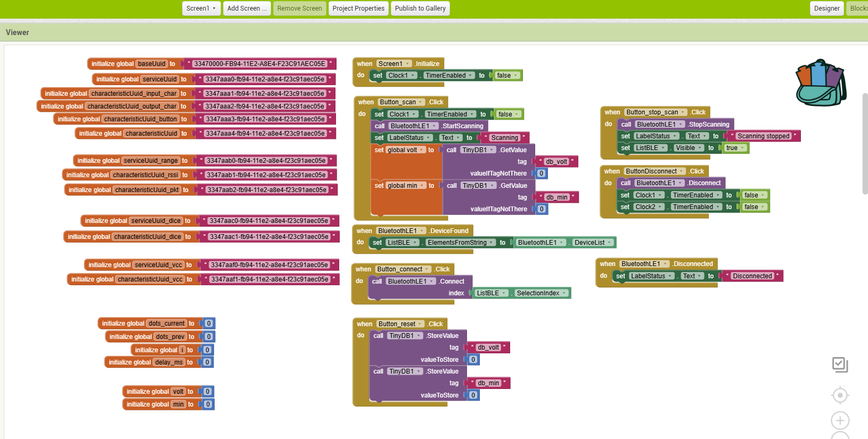
Task: Open the Screen1 screen selector in toolbar
Action: coord(201,9)
